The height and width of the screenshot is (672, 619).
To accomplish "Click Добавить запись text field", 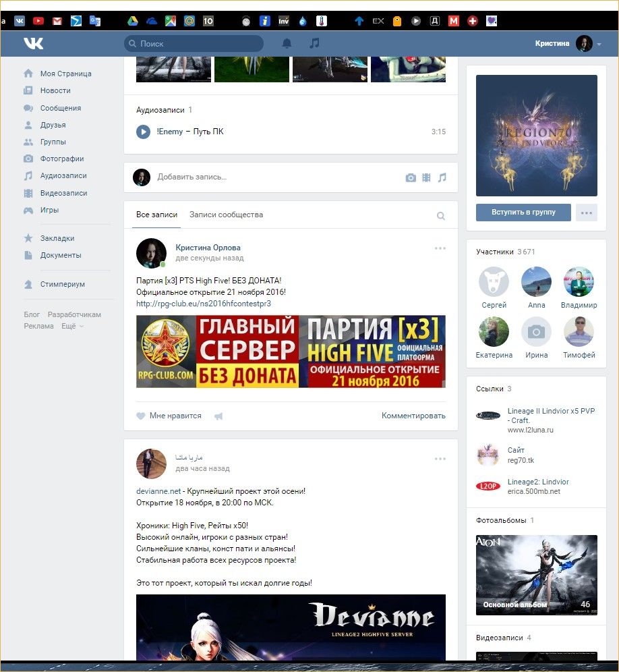I will click(192, 177).
